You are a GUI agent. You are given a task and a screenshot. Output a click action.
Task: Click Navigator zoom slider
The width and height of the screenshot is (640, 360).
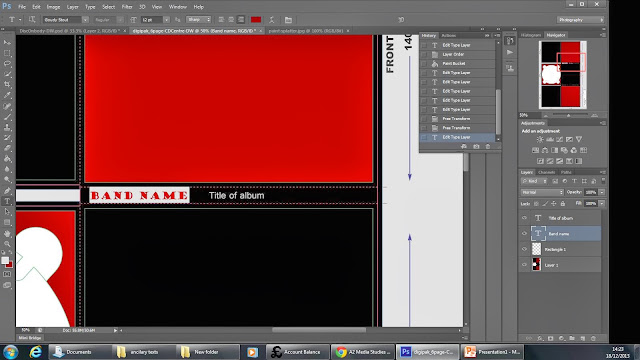(x=569, y=116)
